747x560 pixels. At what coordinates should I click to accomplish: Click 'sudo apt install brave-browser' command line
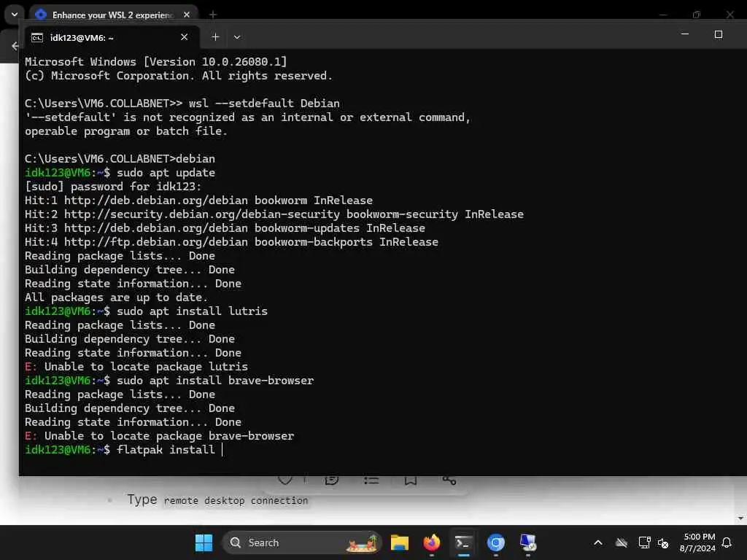tap(169, 381)
